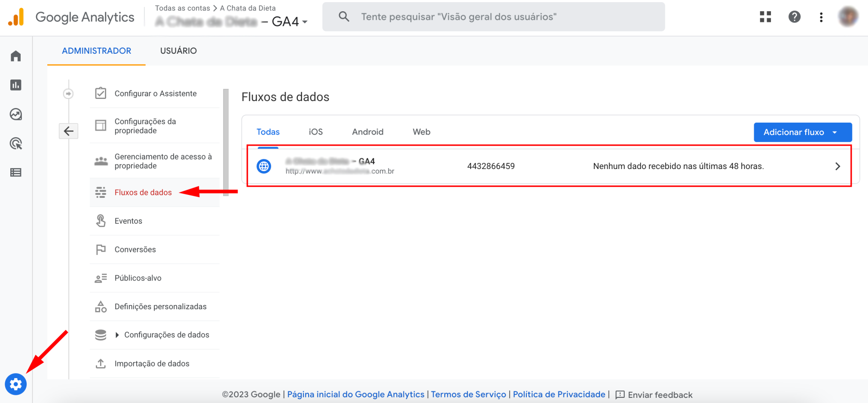
Task: Click Enviar feedback at the bottom
Action: pos(660,394)
